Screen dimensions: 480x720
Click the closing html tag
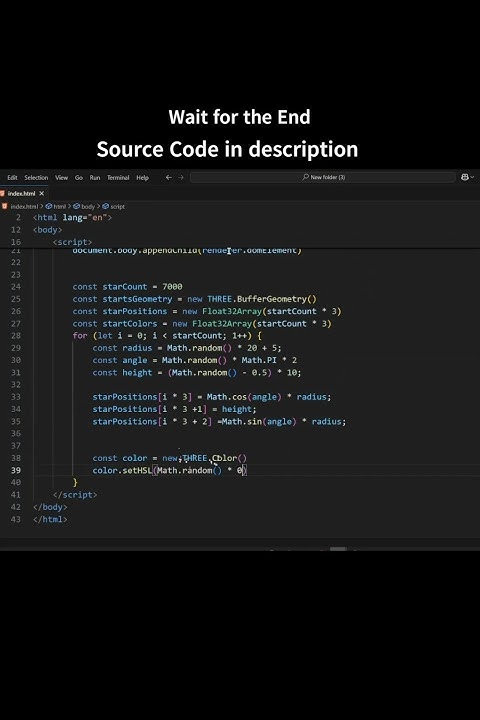click(x=50, y=520)
